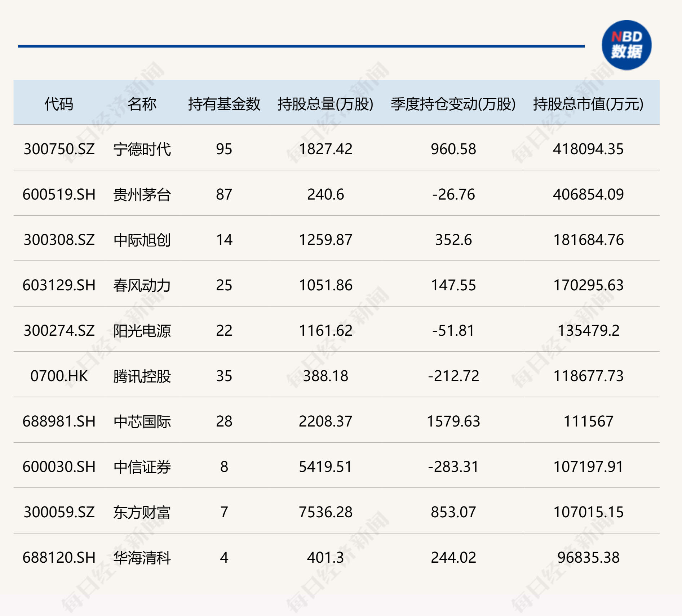
Task: Click market value 107197.91
Action: tap(588, 467)
